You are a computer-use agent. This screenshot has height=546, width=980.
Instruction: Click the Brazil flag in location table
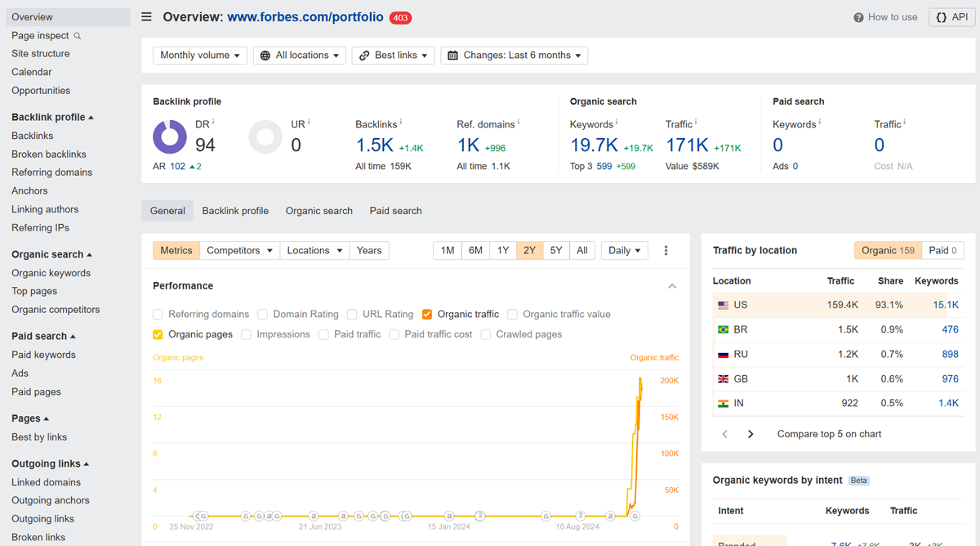coord(723,329)
